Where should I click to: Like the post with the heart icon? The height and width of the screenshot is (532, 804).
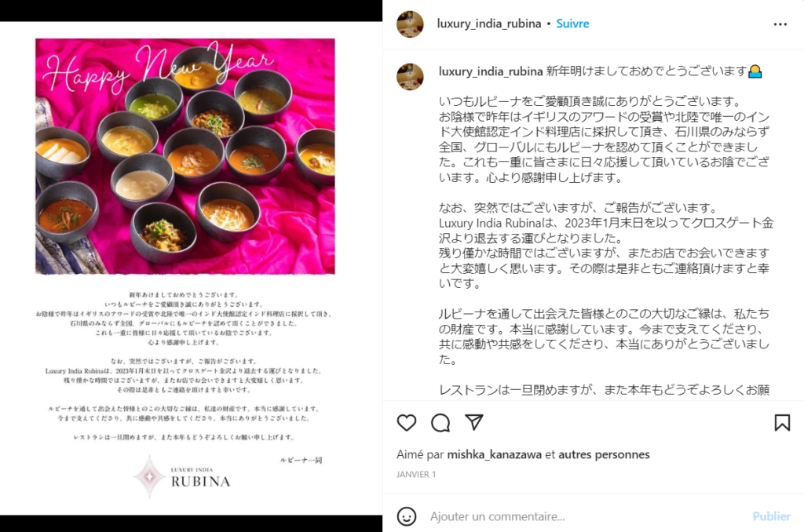pos(407,423)
